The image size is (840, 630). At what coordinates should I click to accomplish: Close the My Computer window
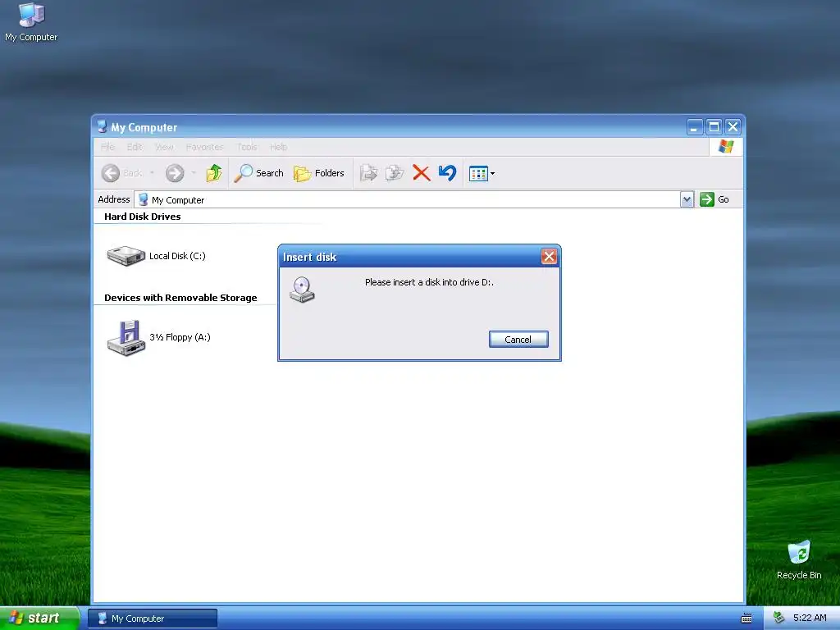coord(733,127)
